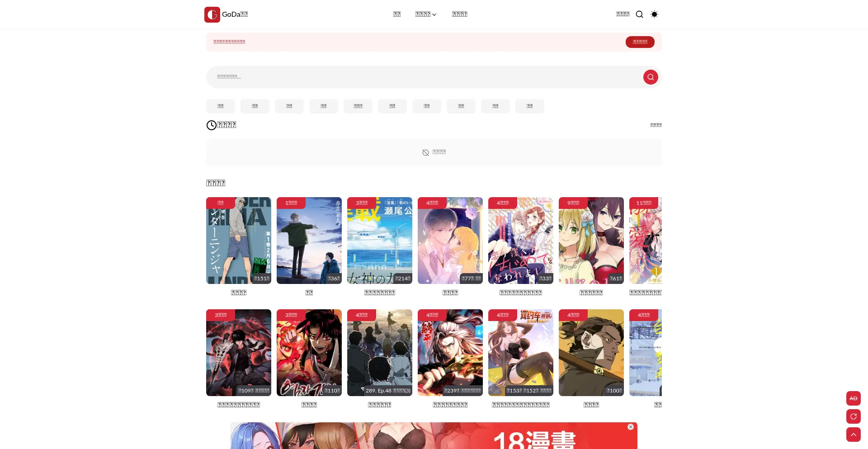Click the red AD block icon
The image size is (868, 449).
tap(853, 398)
